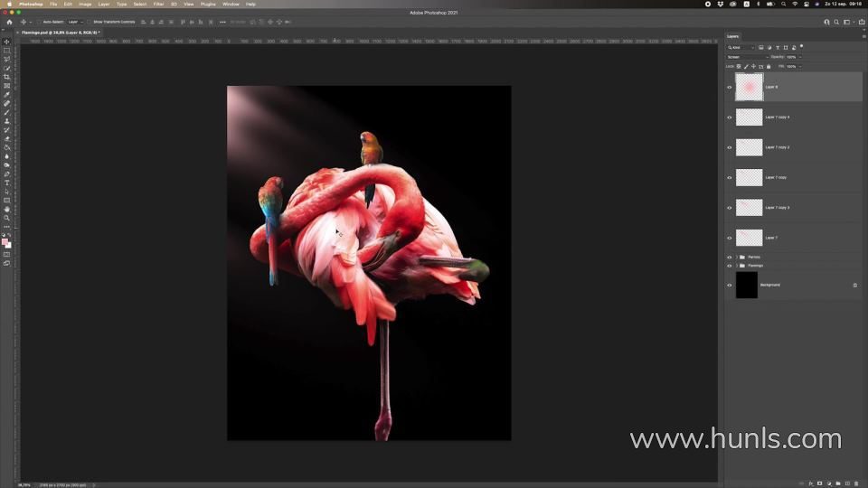
Task: Click the foreground color swatch
Action: tap(5, 241)
